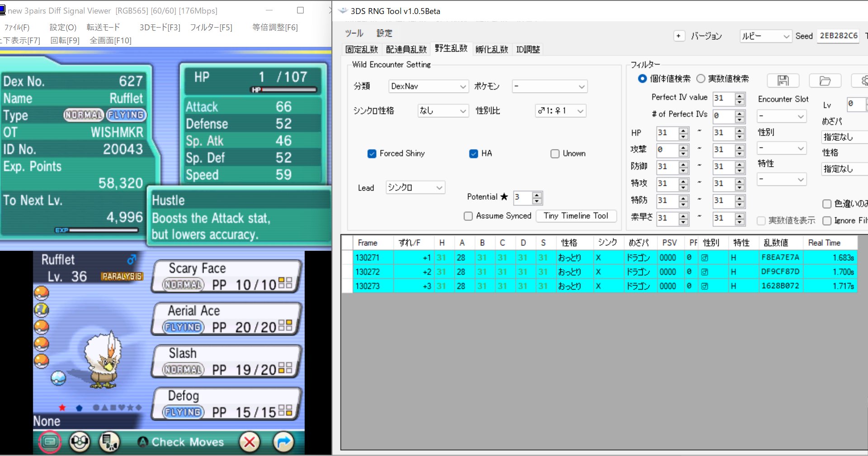The image size is (868, 456).
Task: Enable the 色違いのみ checkbox
Action: 827,204
